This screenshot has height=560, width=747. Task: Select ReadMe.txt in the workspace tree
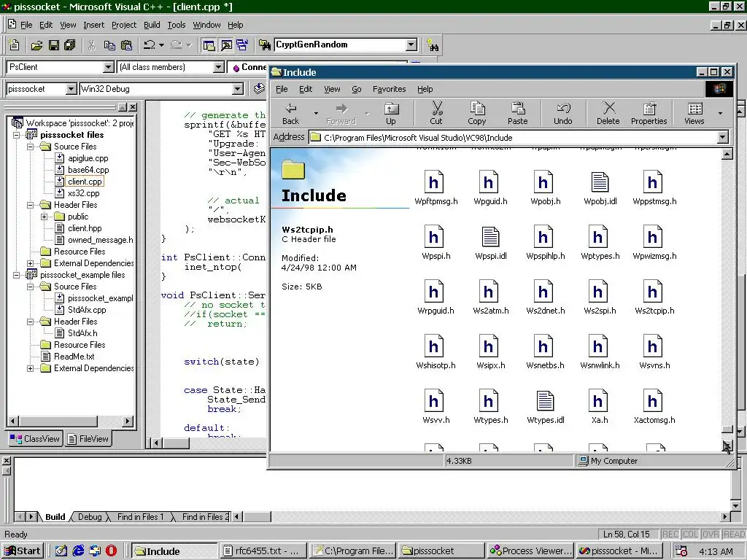pyautogui.click(x=74, y=357)
